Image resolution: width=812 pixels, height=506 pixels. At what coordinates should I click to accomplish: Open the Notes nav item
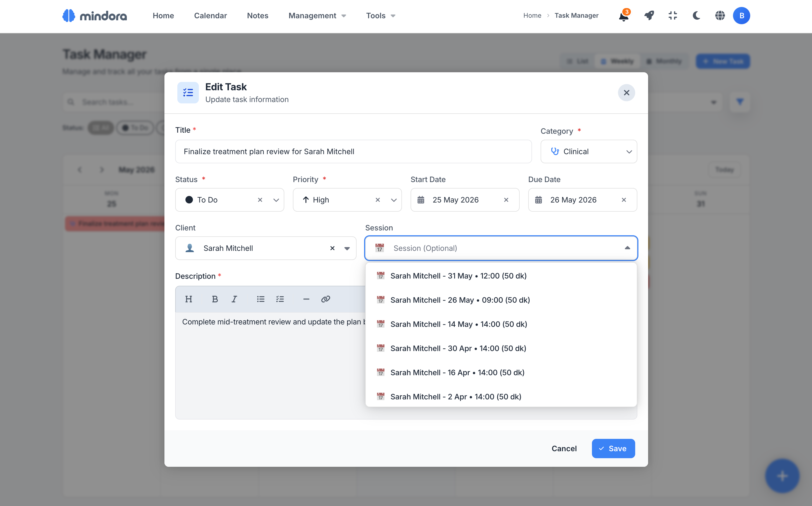point(258,16)
